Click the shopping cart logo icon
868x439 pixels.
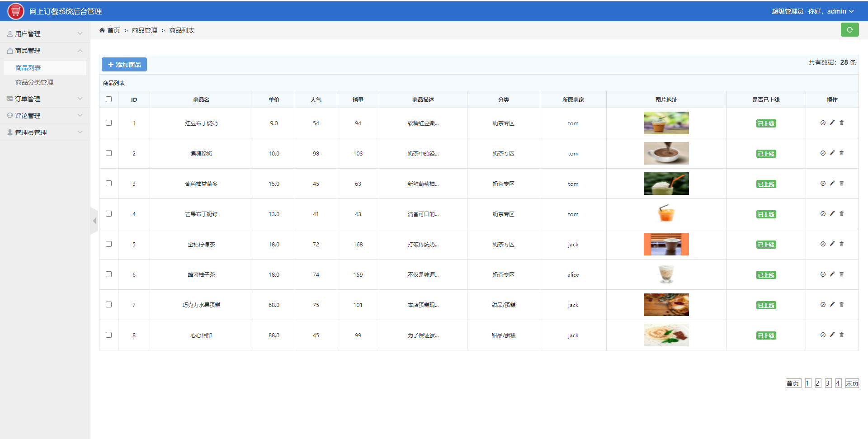(15, 11)
